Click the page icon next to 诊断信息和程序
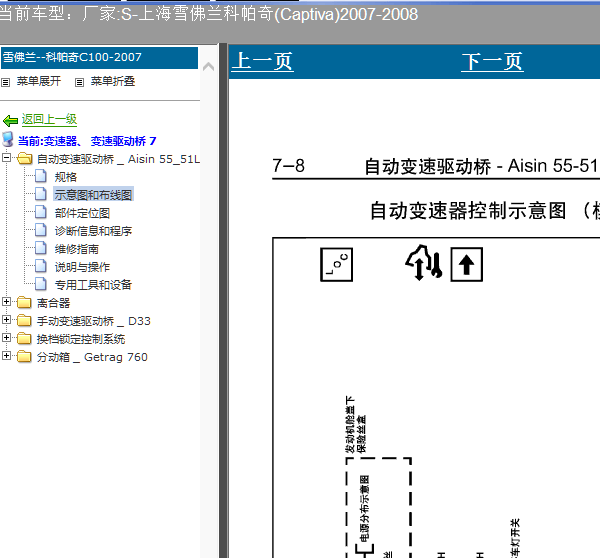The width and height of the screenshot is (600, 558). (41, 230)
